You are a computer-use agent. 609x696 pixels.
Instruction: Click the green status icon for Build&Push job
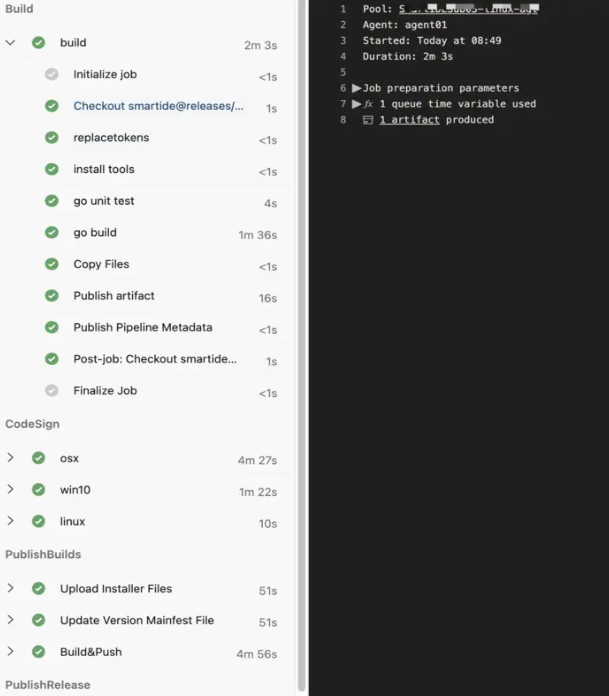(x=38, y=652)
